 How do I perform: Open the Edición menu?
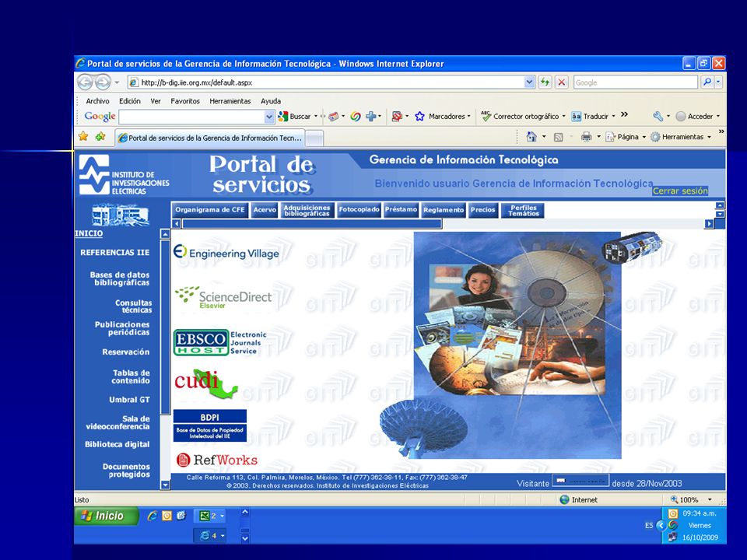(130, 101)
